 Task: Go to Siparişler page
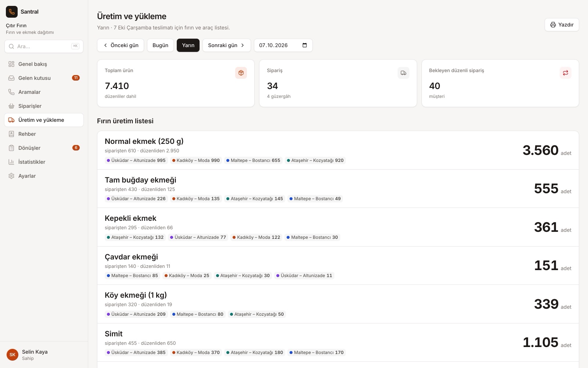[x=44, y=106]
